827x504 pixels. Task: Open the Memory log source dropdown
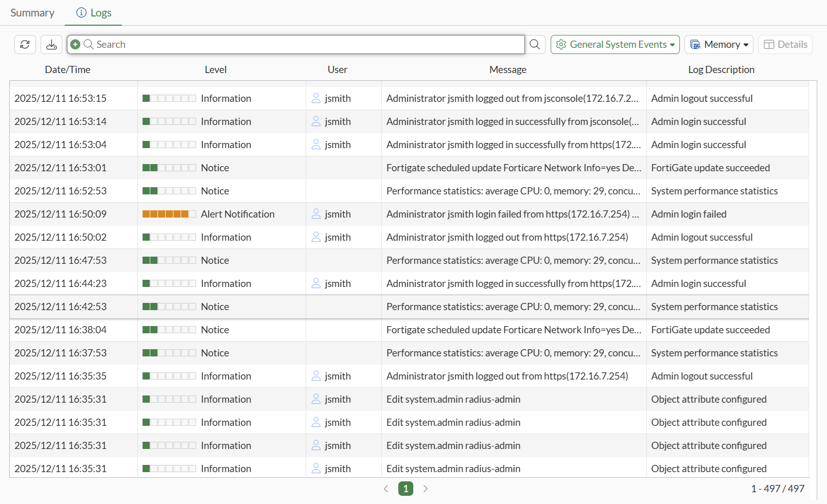click(x=718, y=45)
